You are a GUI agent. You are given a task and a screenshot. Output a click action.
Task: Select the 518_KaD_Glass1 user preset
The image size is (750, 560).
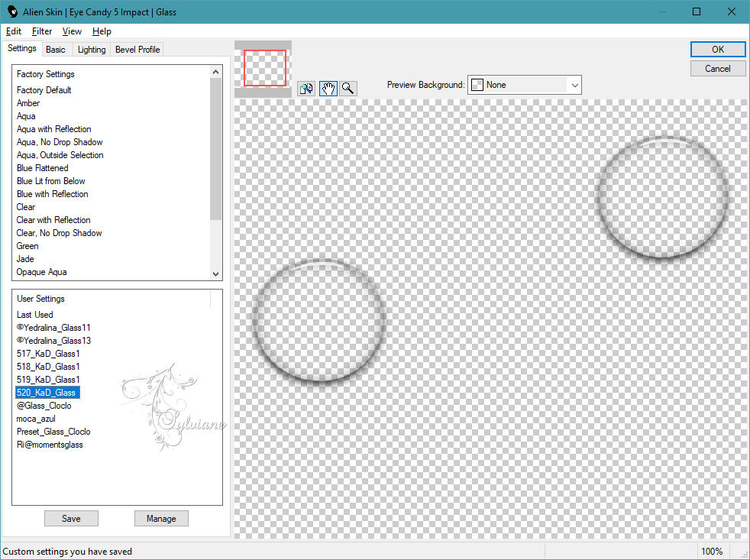tap(48, 366)
